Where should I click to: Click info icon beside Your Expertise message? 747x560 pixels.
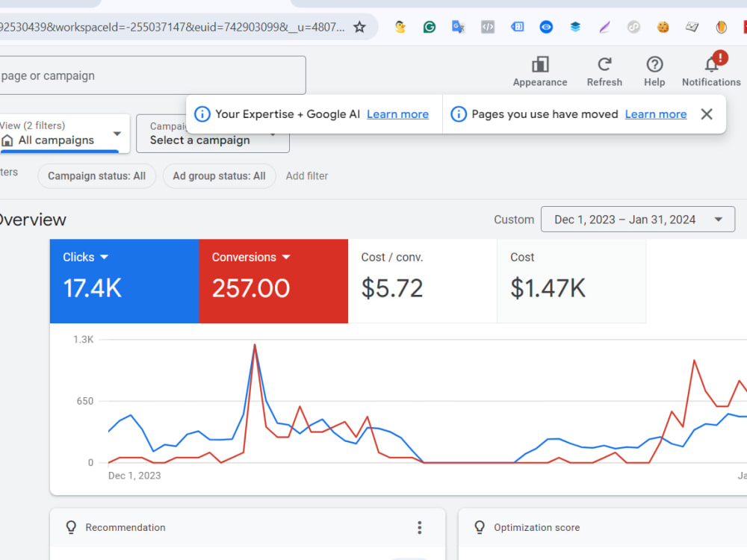click(x=202, y=113)
